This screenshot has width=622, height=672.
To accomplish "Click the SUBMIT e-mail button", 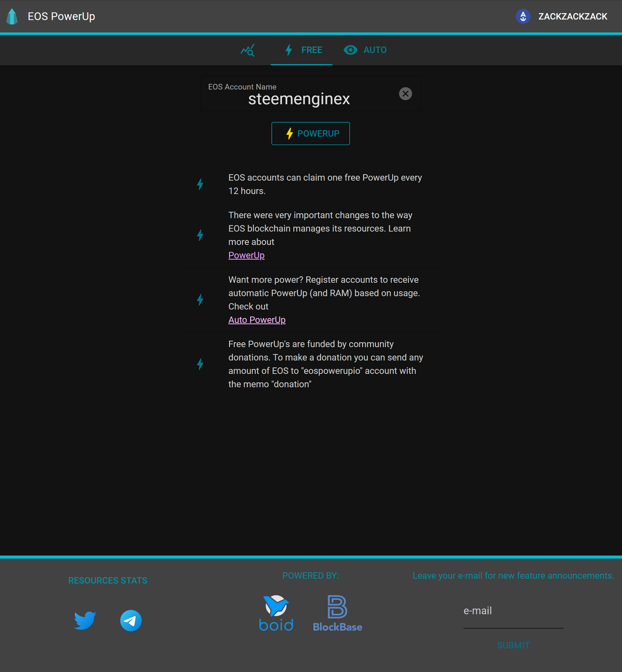I will pyautogui.click(x=513, y=645).
